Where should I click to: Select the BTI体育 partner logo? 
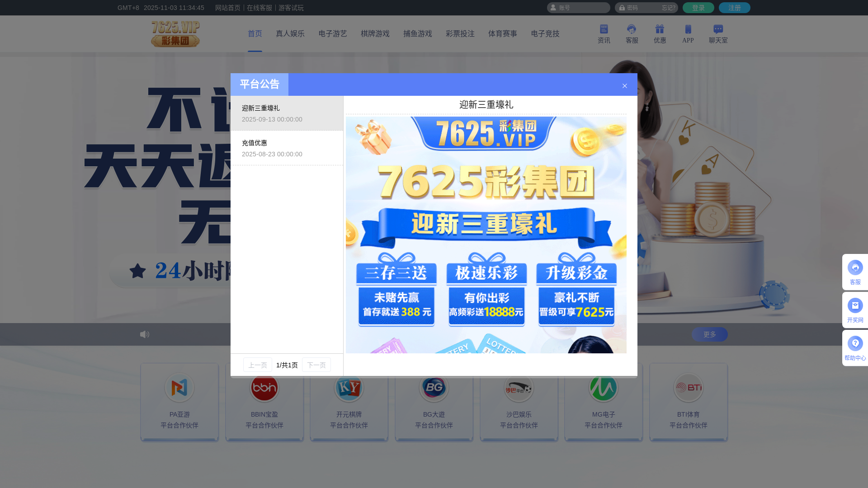[689, 387]
